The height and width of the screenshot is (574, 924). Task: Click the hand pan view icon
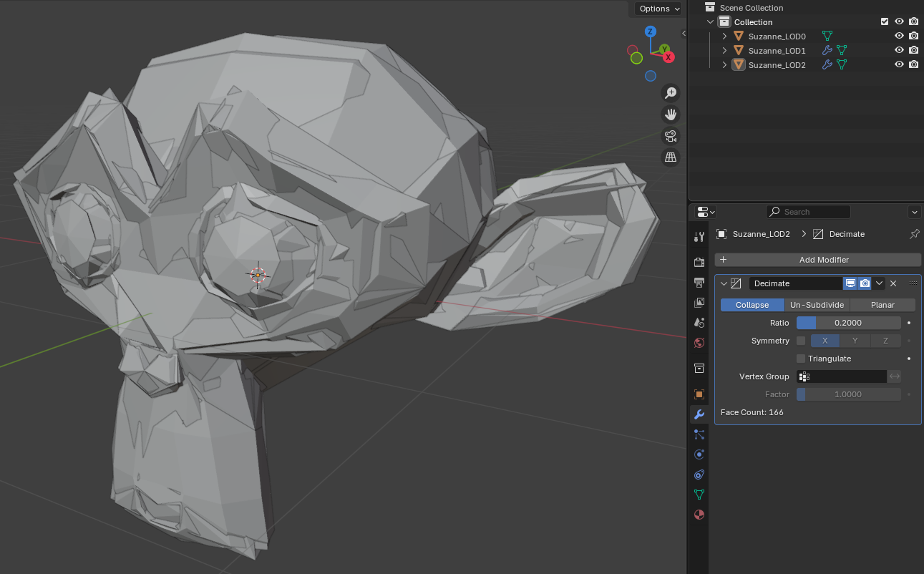point(671,114)
